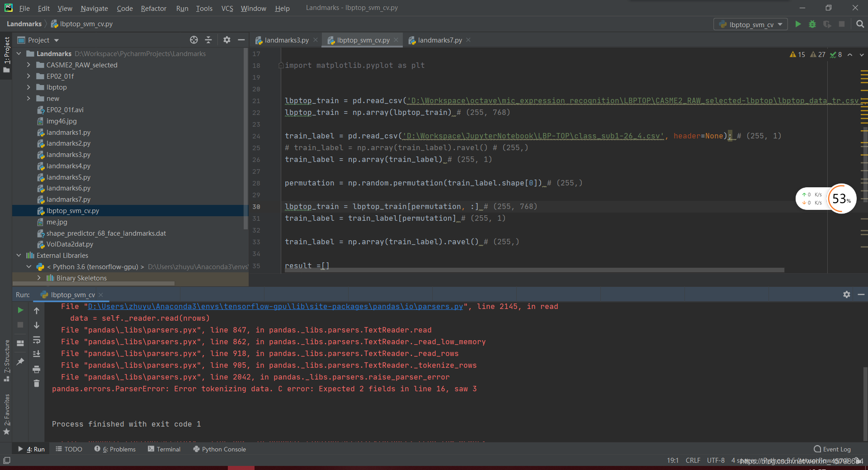Open the Refactor menu

click(x=153, y=8)
